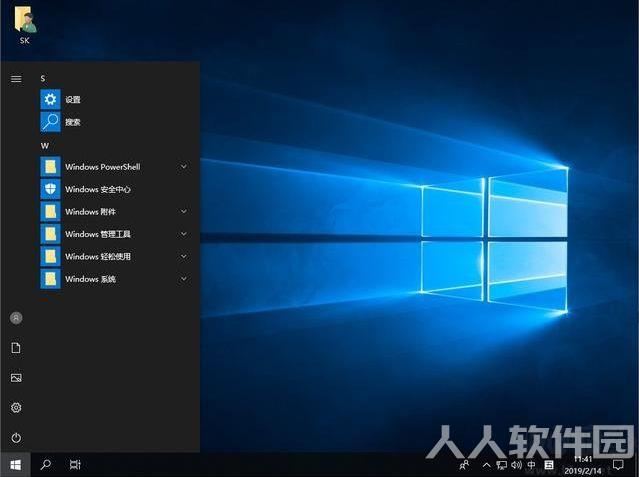Open Pictures icon in Start sidebar

tap(16, 378)
